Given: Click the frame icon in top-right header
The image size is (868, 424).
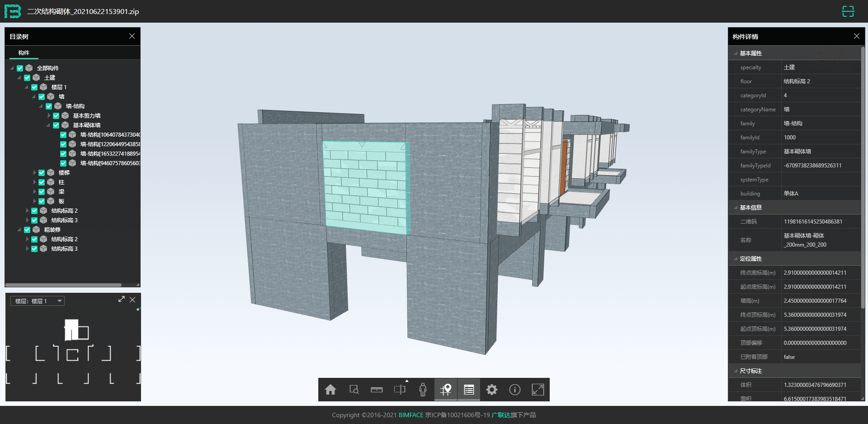Looking at the screenshot, I should (x=848, y=11).
